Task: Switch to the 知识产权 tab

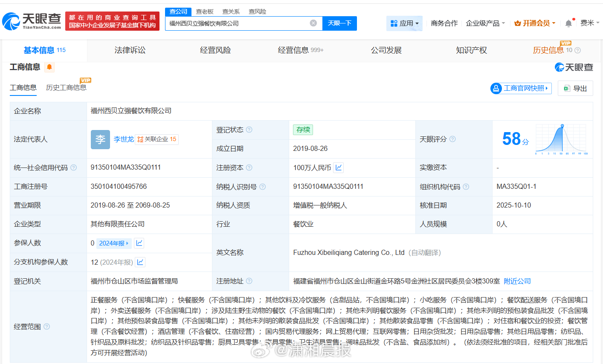Action: 471,50
